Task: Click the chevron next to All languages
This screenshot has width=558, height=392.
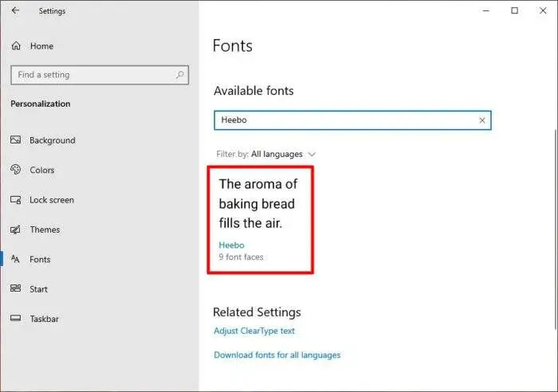Action: [312, 155]
